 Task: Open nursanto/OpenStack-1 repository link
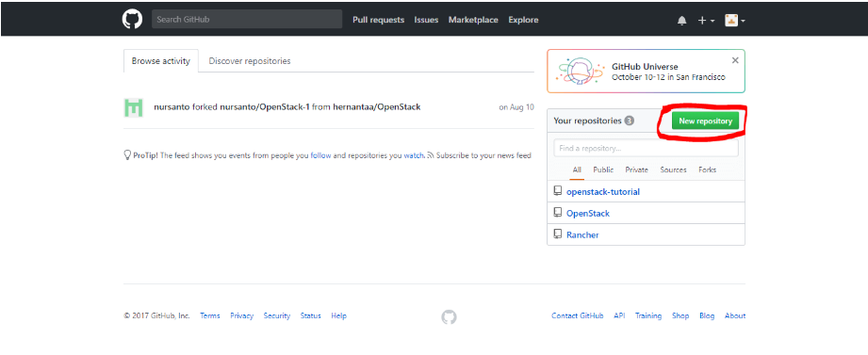coord(265,107)
